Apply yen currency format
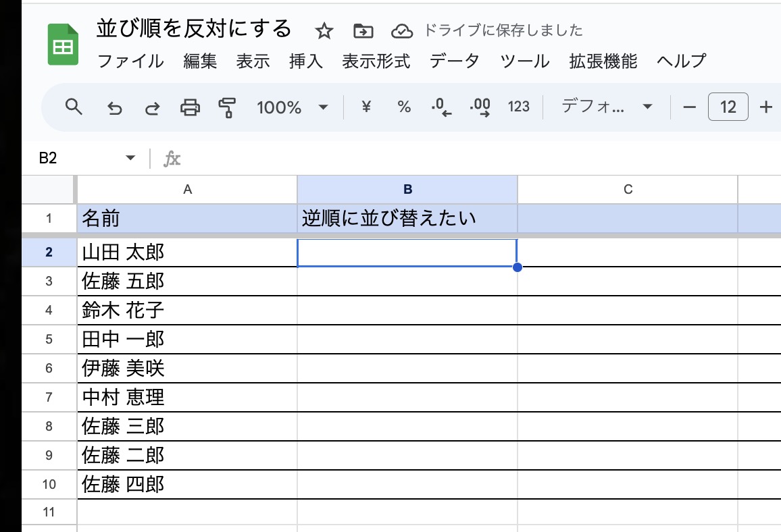781x532 pixels. (x=366, y=107)
